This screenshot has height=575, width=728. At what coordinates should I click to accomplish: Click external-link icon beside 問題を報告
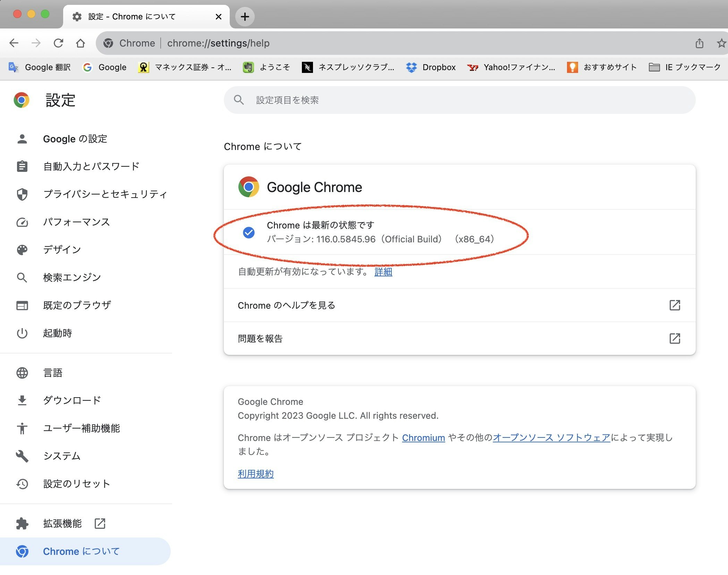pyautogui.click(x=675, y=339)
